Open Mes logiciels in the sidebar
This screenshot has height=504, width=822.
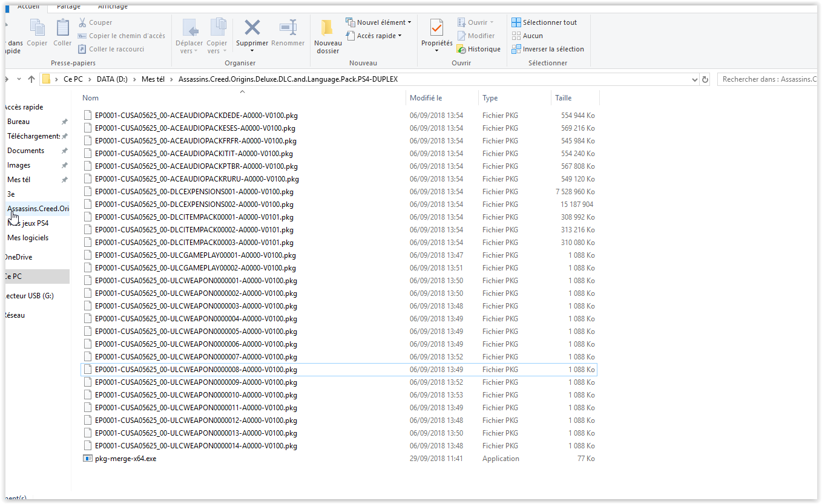click(x=28, y=238)
